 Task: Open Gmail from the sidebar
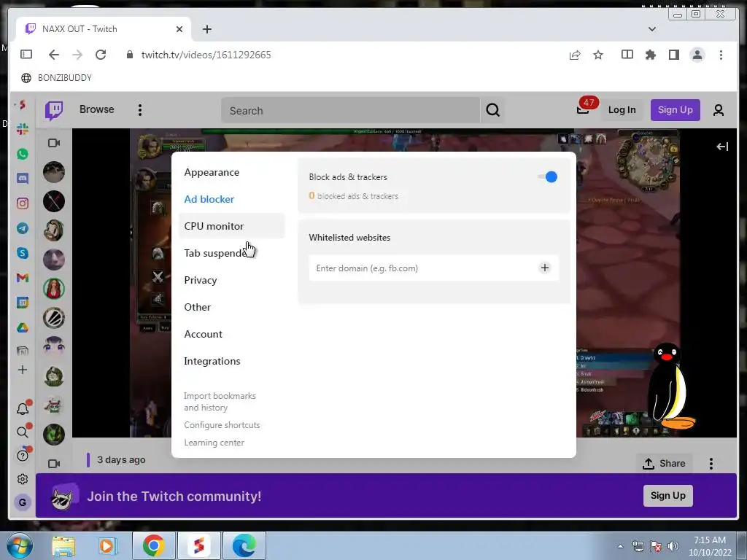(23, 278)
